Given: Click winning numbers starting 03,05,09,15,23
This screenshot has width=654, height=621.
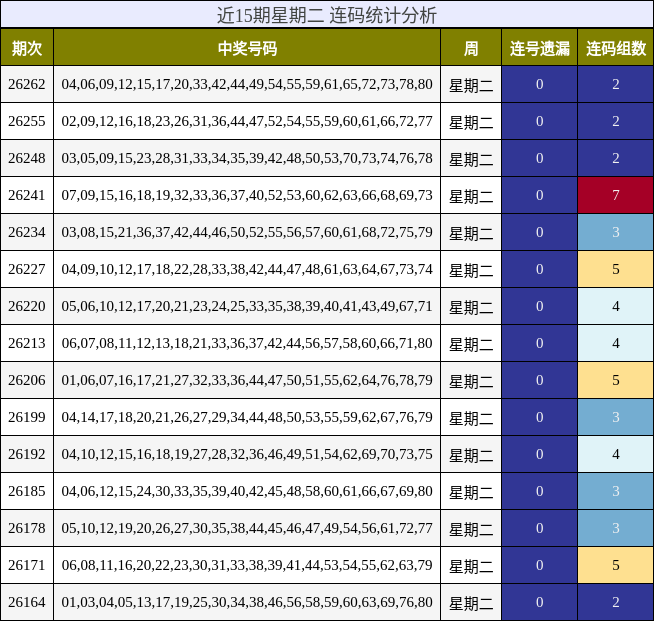Looking at the screenshot, I should (247, 158).
